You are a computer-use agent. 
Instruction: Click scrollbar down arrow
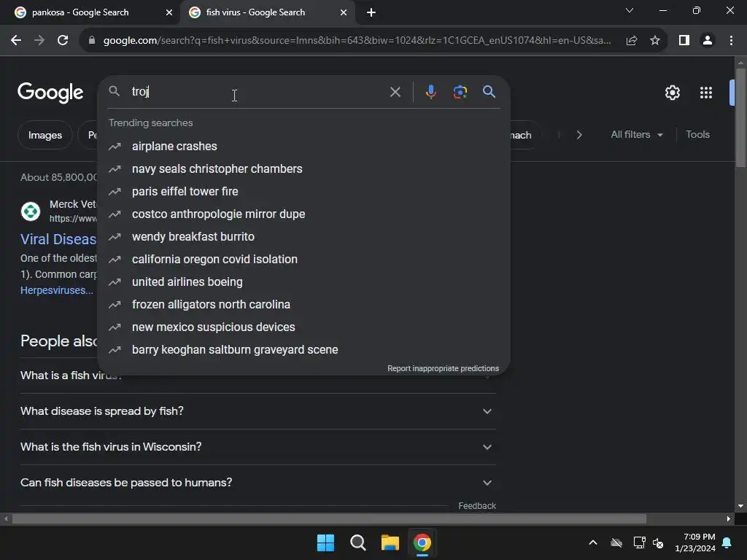click(740, 506)
